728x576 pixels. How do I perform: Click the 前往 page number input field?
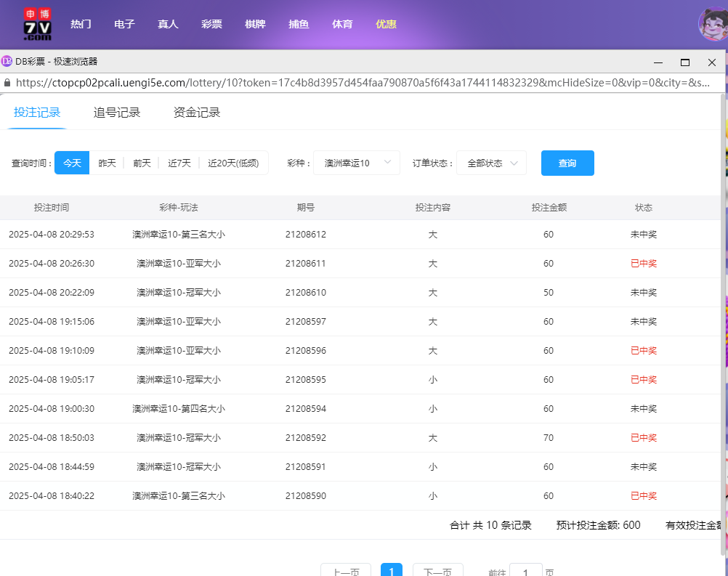coord(525,570)
